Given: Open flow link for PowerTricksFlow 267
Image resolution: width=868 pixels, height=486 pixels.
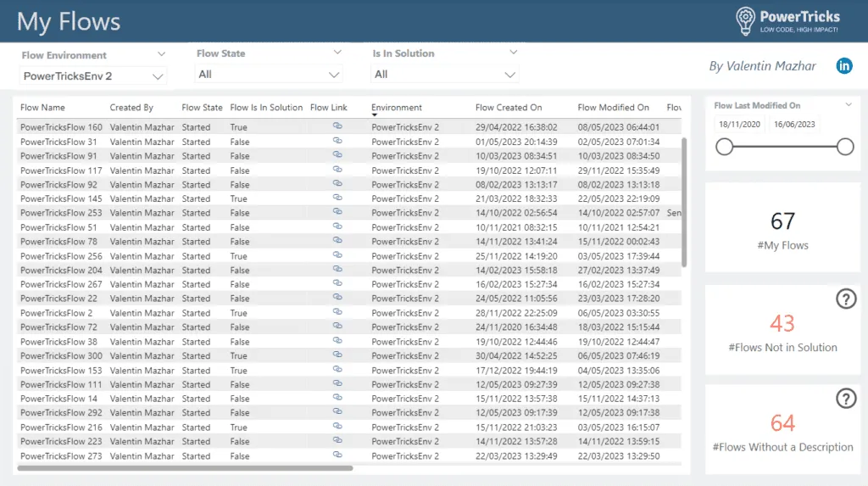Looking at the screenshot, I should click(337, 283).
